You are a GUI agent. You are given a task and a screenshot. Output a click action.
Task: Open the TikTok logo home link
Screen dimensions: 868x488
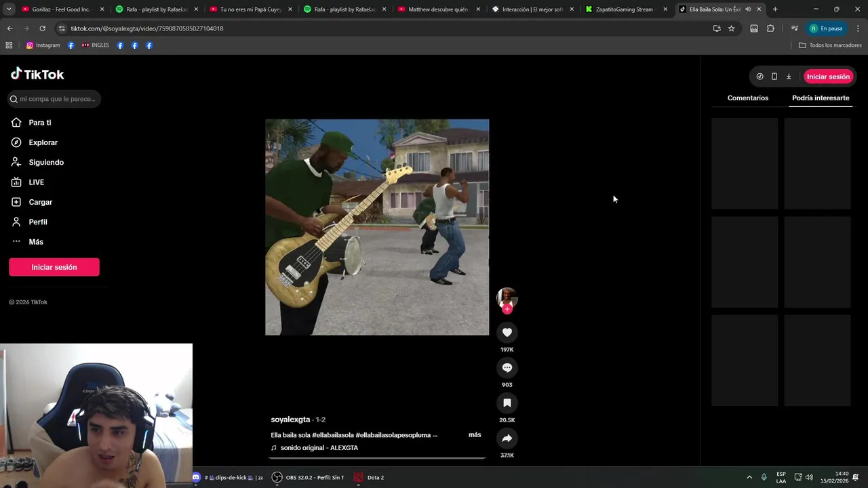[x=37, y=74]
